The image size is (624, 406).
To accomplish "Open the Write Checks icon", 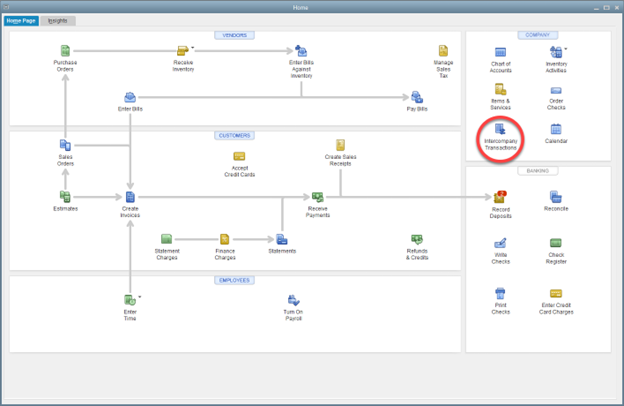I will [x=500, y=243].
